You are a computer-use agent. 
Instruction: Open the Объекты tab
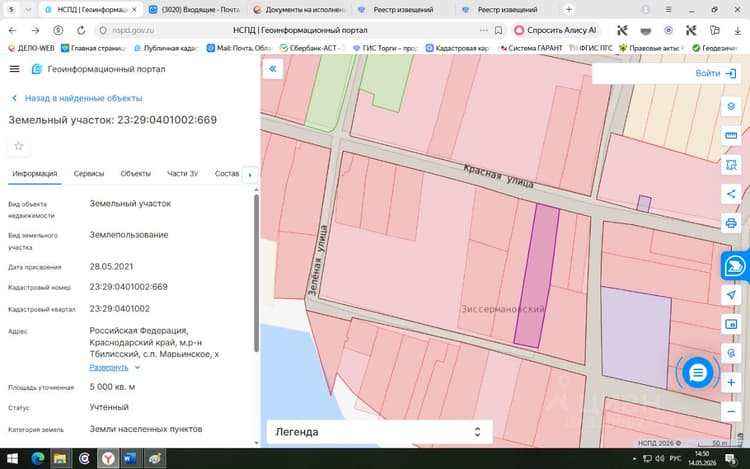(x=135, y=174)
